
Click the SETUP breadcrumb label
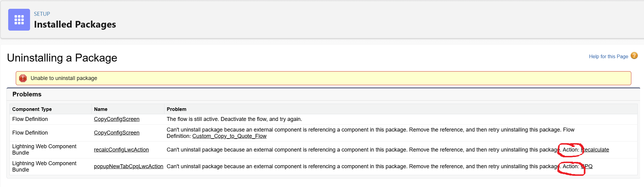pos(42,14)
